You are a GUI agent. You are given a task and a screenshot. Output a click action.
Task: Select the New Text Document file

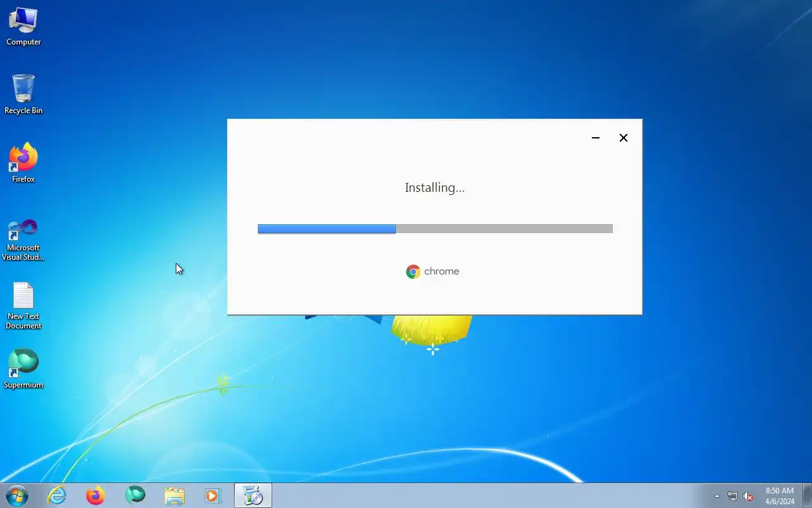[23, 306]
